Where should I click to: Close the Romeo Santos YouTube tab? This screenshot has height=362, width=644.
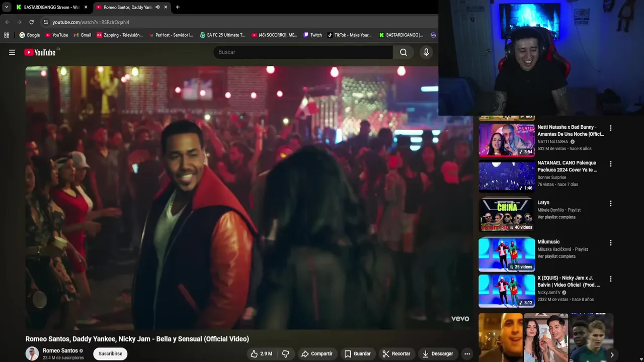point(166,7)
